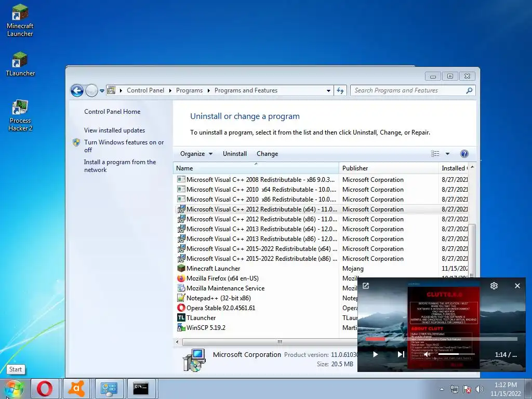Click the horizontal scrollbar thumb

[x=270, y=342]
